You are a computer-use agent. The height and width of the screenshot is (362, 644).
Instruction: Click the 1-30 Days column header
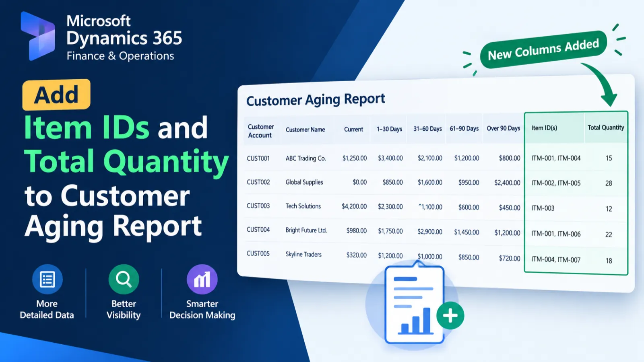coord(389,129)
